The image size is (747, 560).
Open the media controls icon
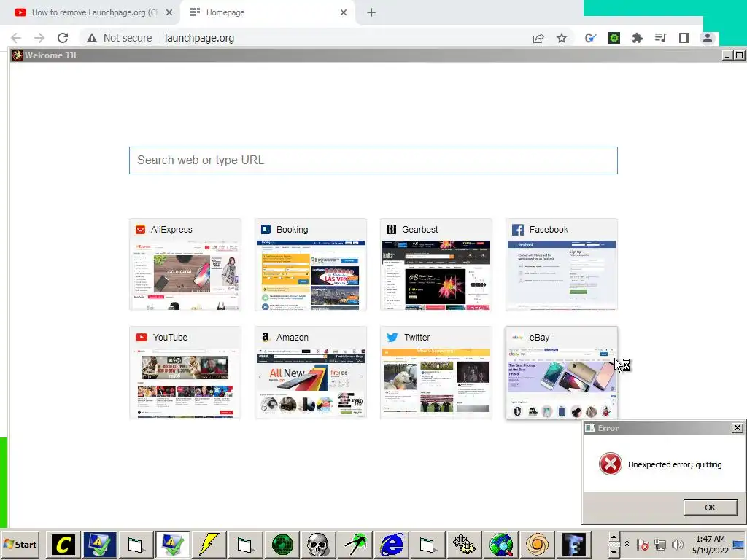661,38
